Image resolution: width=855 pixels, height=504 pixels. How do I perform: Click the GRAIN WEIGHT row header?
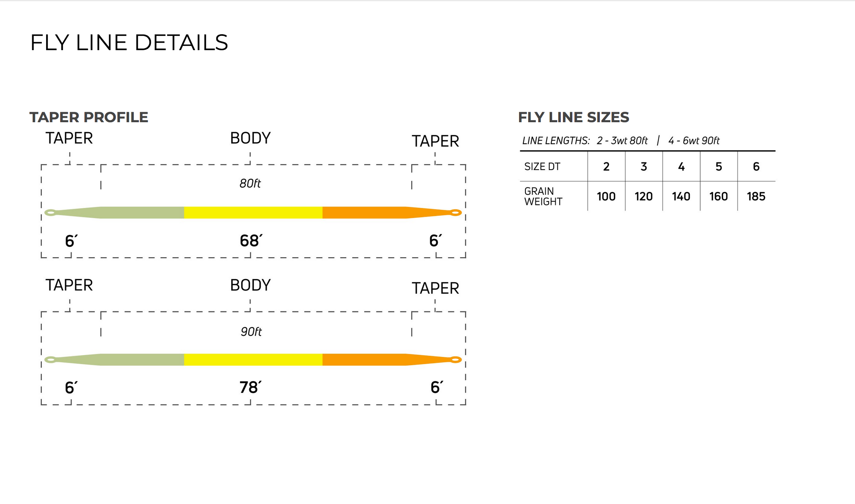pyautogui.click(x=543, y=197)
